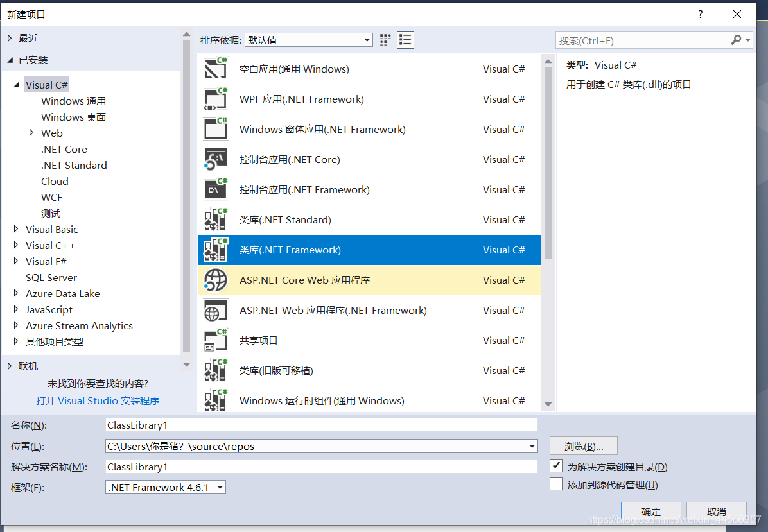
Task: Expand the Visual Basic node
Action: tap(15, 229)
